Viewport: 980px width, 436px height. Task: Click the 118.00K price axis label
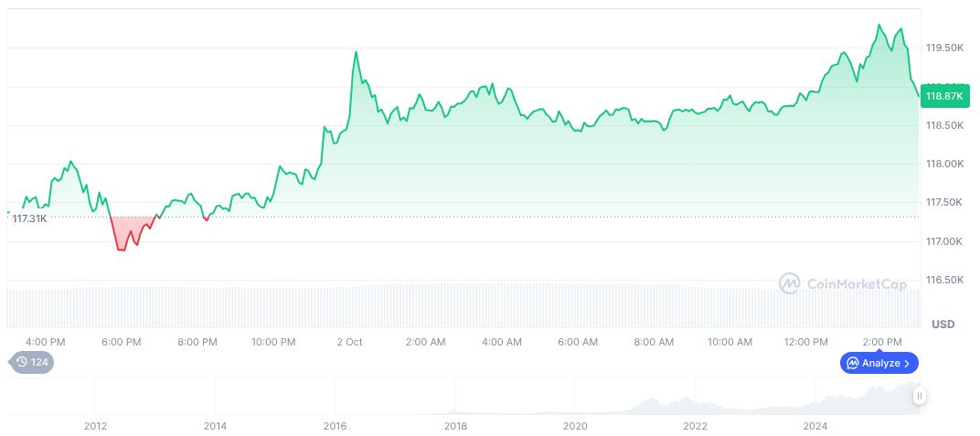coord(944,164)
